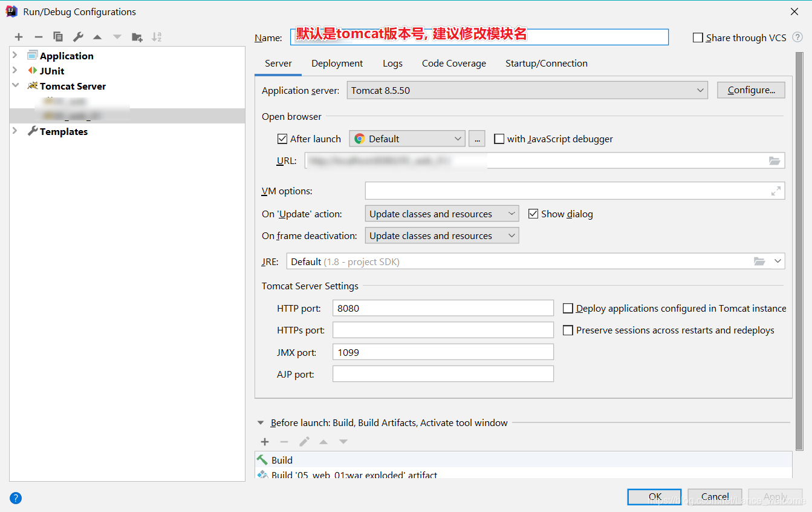Collapse the Tomcat Server tree node
Screen dimensions: 812x512
point(15,86)
